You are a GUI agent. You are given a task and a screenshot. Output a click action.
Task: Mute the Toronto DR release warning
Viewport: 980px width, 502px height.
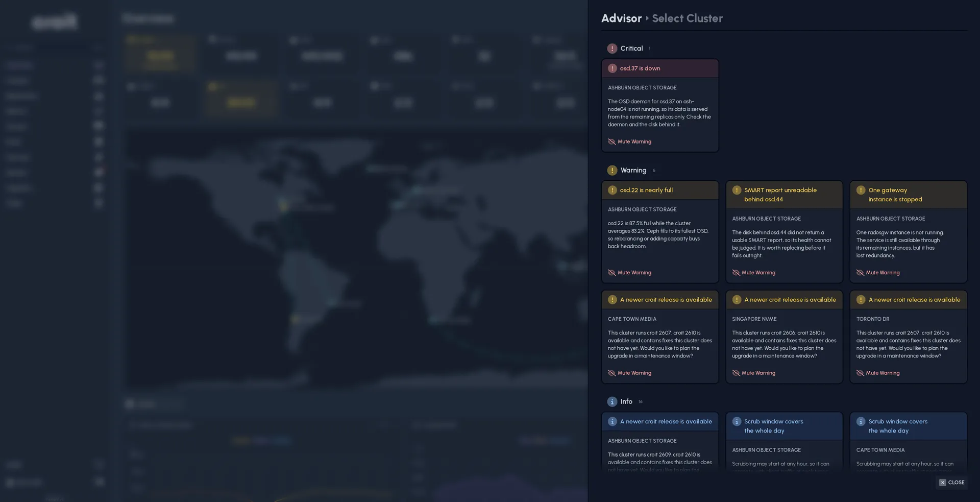878,373
